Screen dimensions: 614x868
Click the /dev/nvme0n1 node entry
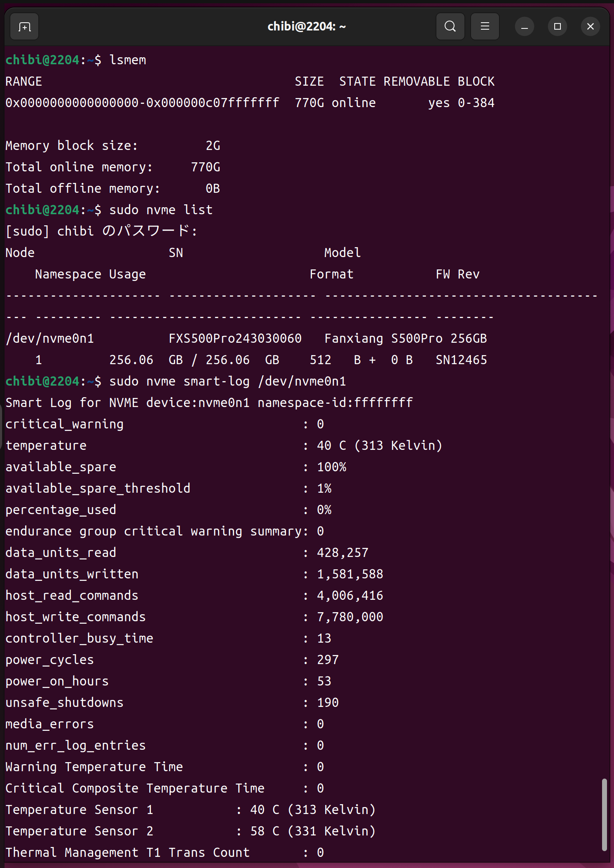tap(50, 339)
